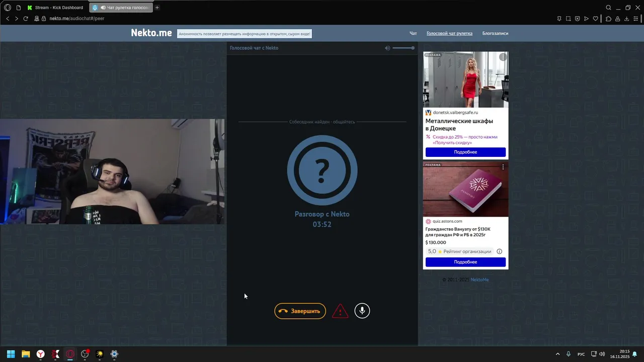Click the NektoMe footer link
Image resolution: width=644 pixels, height=362 pixels.
pyautogui.click(x=479, y=280)
